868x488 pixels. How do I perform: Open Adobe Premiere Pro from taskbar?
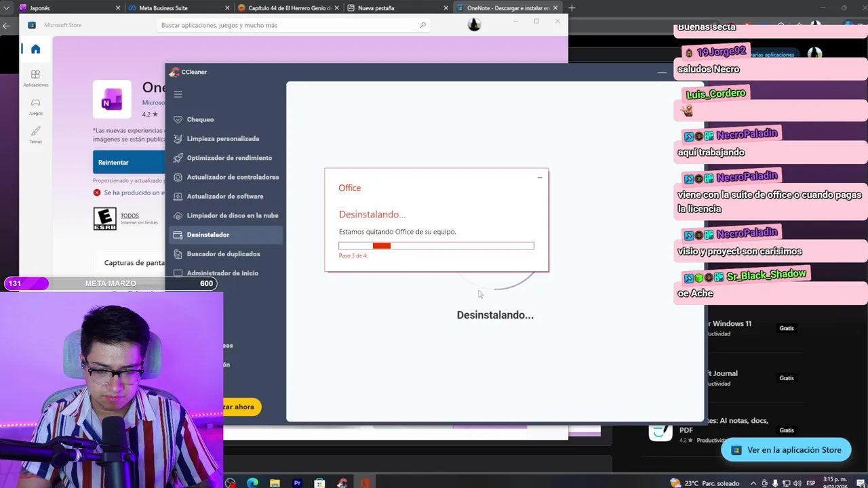click(x=297, y=483)
